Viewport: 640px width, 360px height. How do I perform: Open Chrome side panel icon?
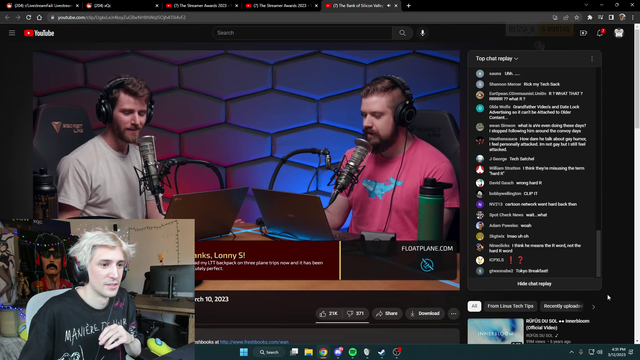[611, 18]
